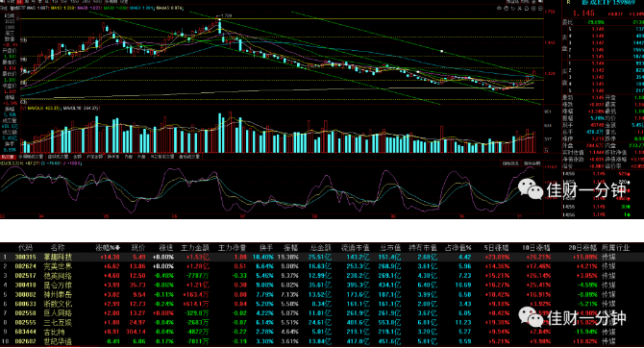Open stock 世纪华通 002602 in the list

click(322, 341)
